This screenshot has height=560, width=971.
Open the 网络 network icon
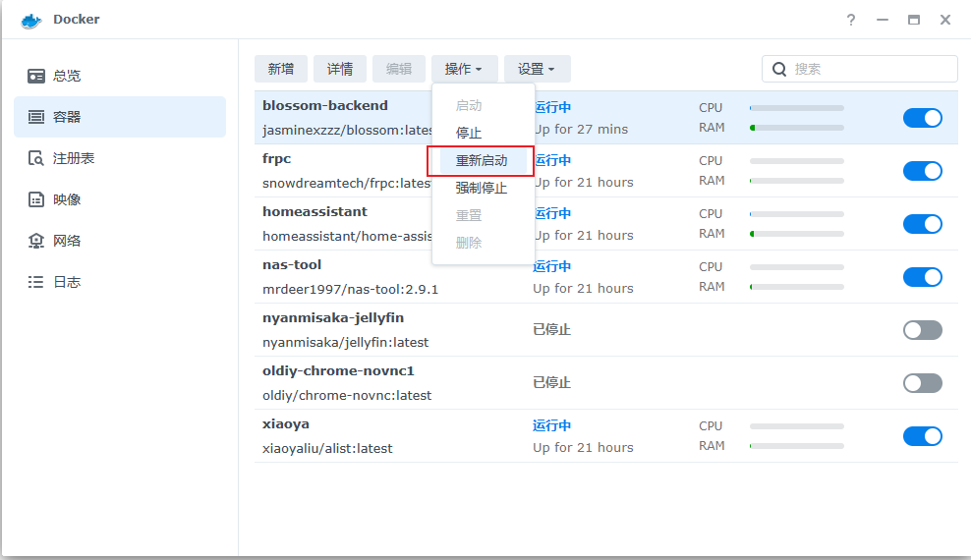(x=36, y=241)
